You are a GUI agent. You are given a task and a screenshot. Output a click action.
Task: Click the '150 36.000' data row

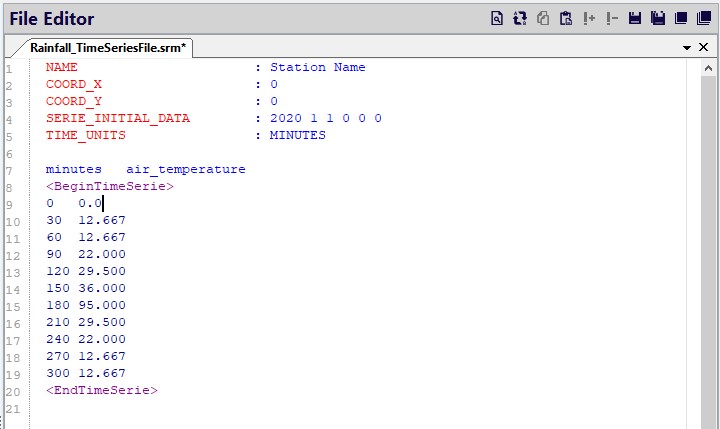coord(85,288)
